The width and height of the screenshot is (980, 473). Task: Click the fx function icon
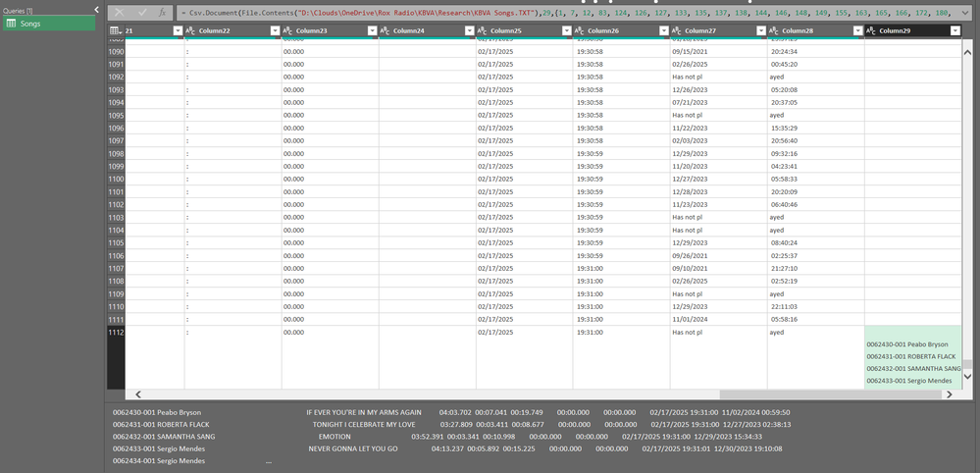(x=162, y=13)
